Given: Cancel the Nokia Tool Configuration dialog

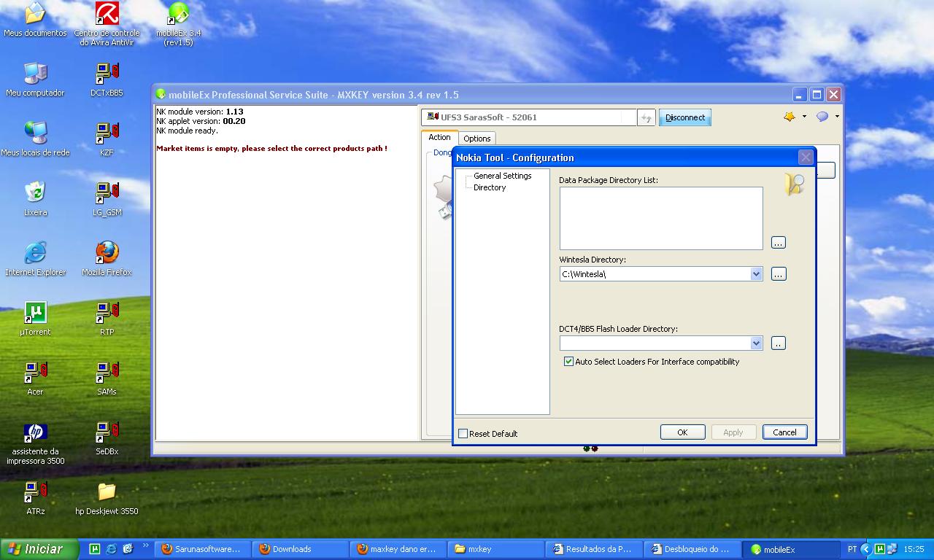Looking at the screenshot, I should coord(785,432).
